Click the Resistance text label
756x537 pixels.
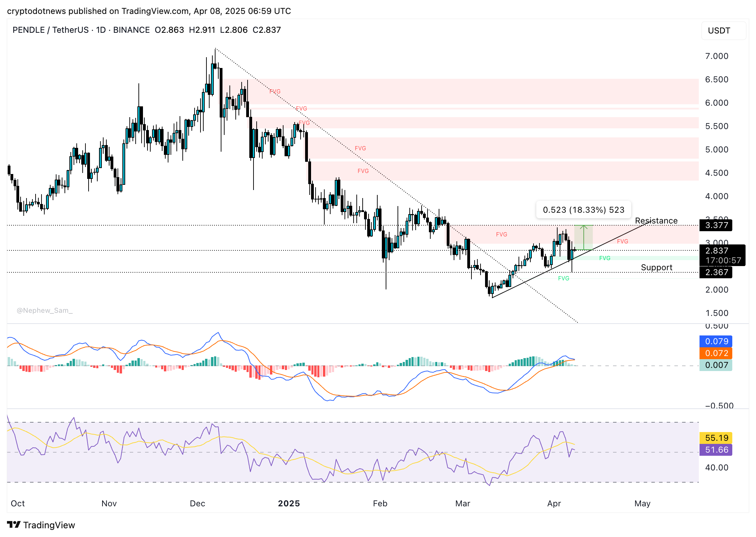(x=656, y=221)
